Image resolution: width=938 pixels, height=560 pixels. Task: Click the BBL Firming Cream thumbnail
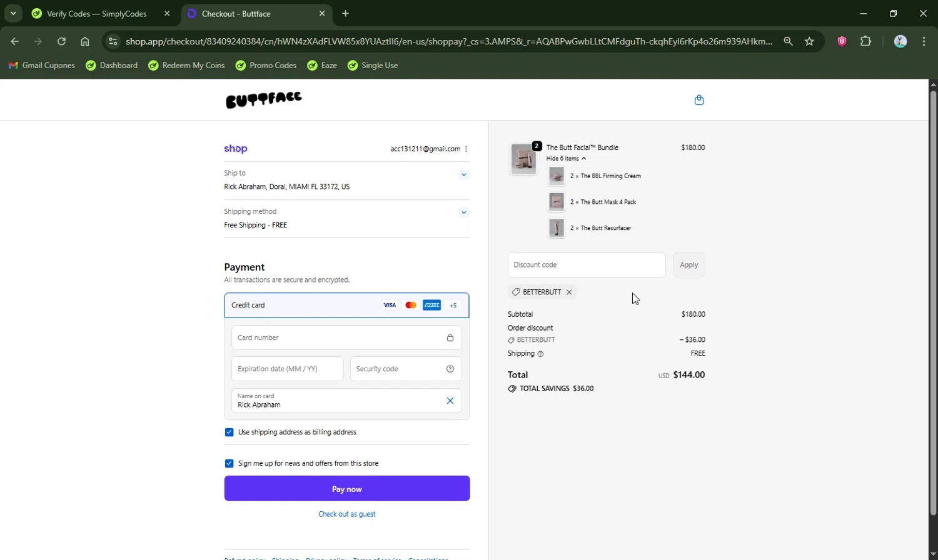[x=557, y=176]
